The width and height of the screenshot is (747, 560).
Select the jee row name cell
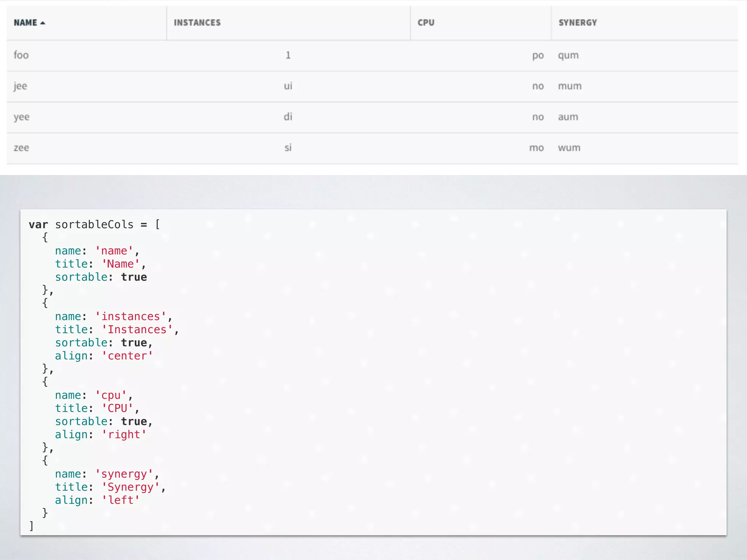pyautogui.click(x=20, y=86)
